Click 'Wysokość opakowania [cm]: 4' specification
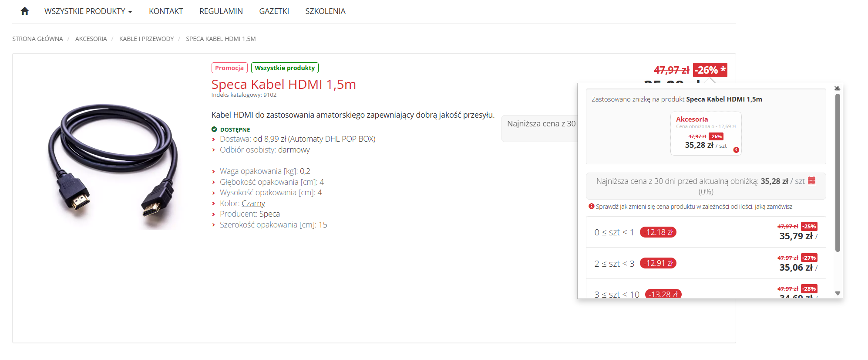868x360 pixels. click(x=271, y=193)
